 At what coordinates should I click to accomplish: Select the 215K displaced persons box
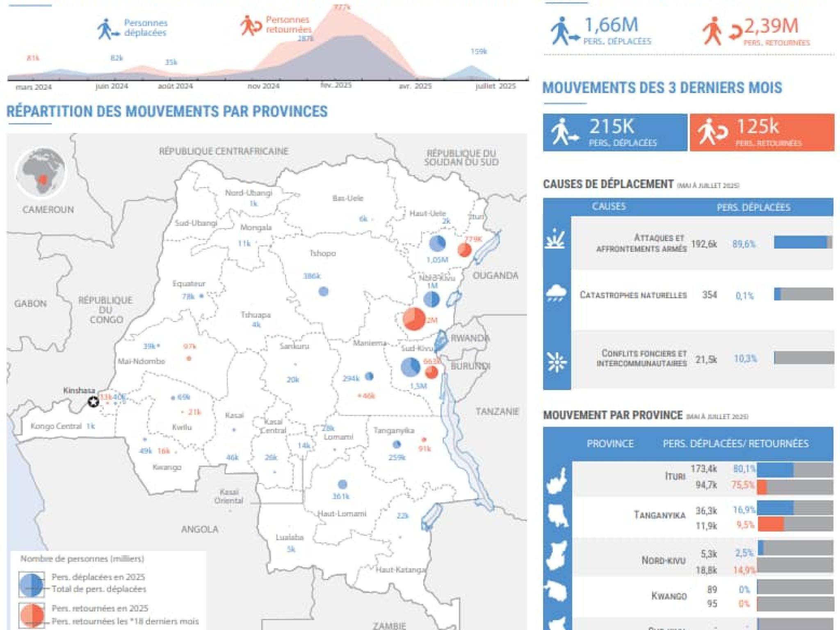coord(614,132)
